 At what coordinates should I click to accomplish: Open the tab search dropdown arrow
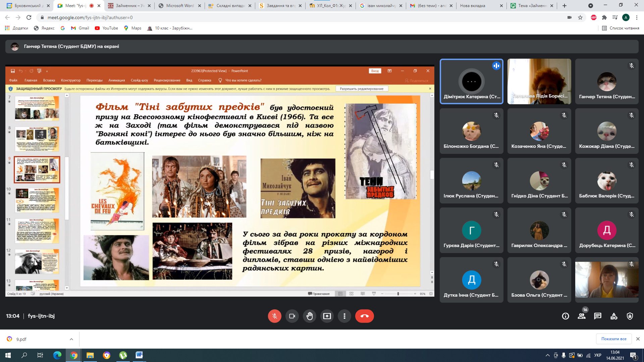point(591,6)
